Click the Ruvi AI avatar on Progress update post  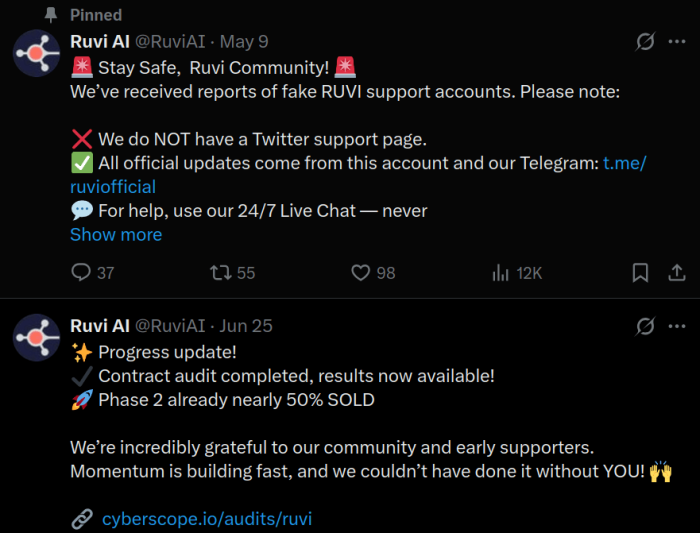(x=37, y=338)
